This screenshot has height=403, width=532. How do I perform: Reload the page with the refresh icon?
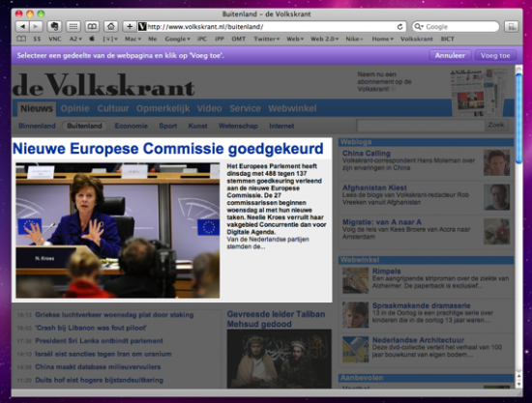[400, 27]
